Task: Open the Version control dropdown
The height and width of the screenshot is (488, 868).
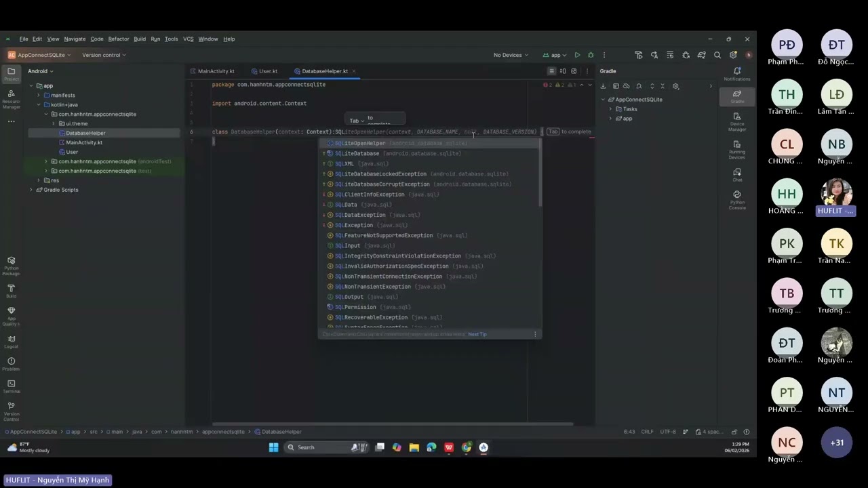Action: (104, 55)
